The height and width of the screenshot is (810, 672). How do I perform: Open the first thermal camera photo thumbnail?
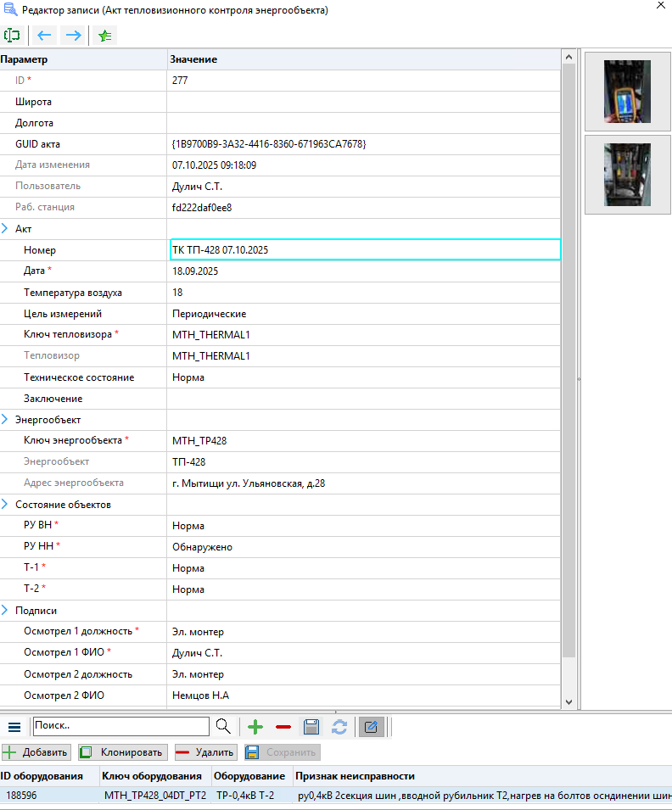pos(627,92)
